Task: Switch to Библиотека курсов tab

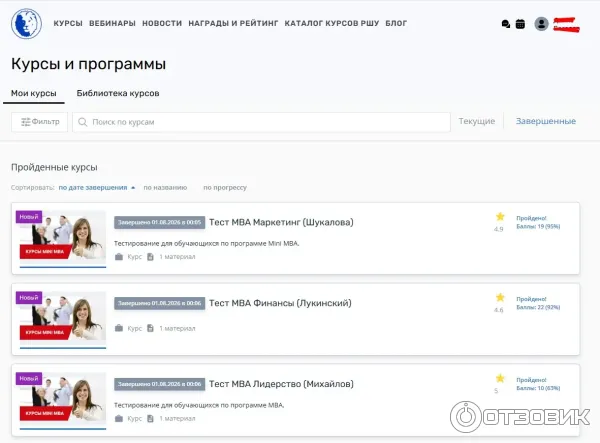Action: (x=118, y=93)
